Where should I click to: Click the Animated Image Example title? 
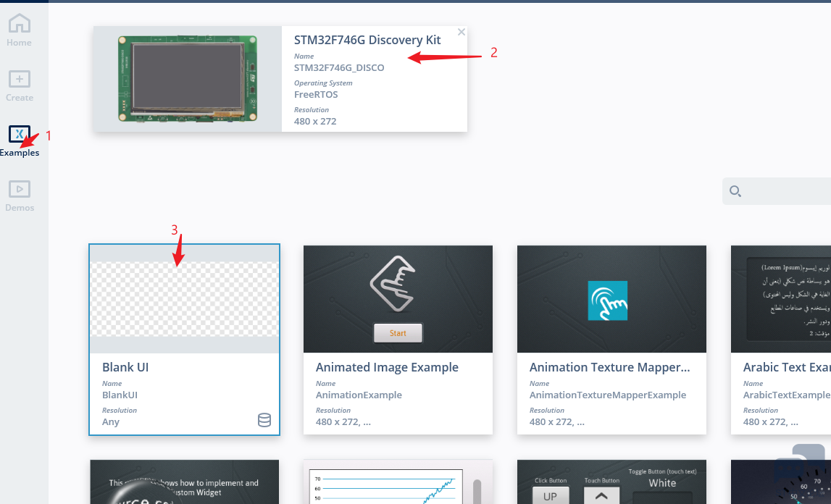[x=387, y=367]
